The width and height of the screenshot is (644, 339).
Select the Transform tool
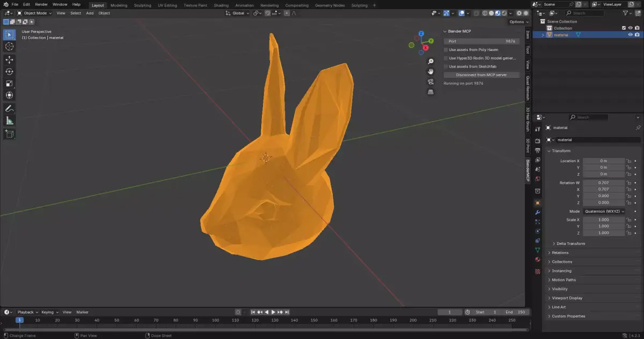(x=9, y=95)
